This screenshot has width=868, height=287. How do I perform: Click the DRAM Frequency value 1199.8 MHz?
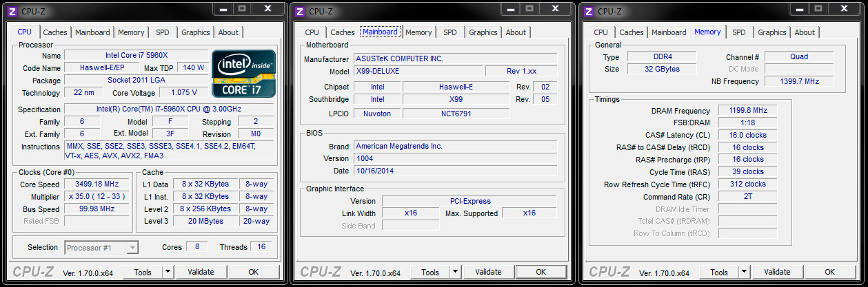(747, 110)
